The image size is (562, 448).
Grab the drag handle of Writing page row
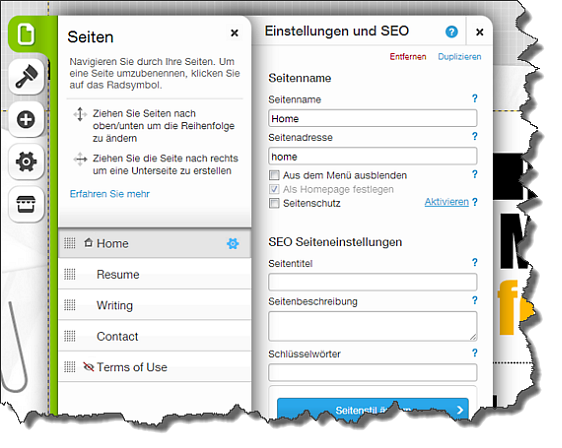pyautogui.click(x=70, y=305)
